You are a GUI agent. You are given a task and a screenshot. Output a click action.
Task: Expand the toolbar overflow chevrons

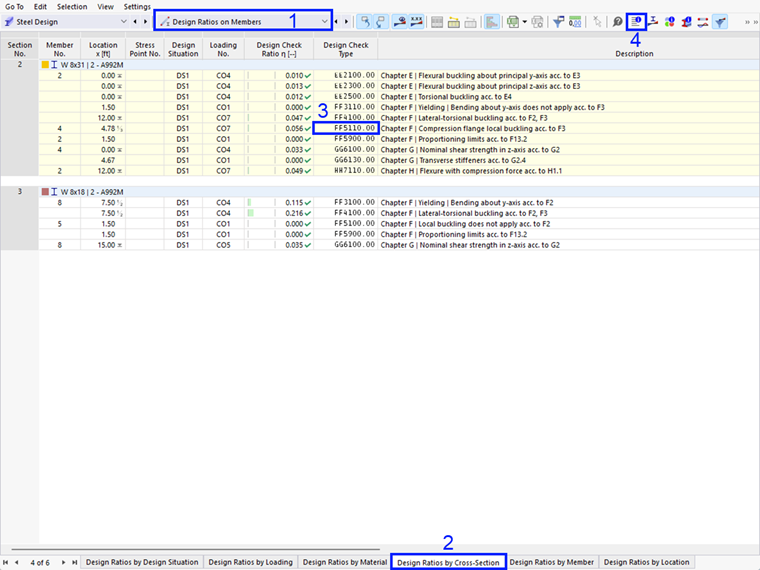pyautogui.click(x=751, y=22)
